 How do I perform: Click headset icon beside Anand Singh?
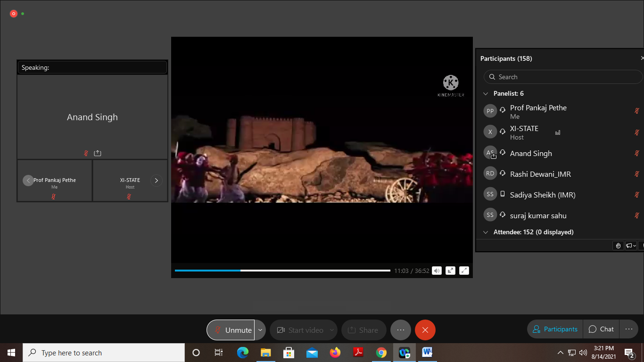pyautogui.click(x=503, y=153)
